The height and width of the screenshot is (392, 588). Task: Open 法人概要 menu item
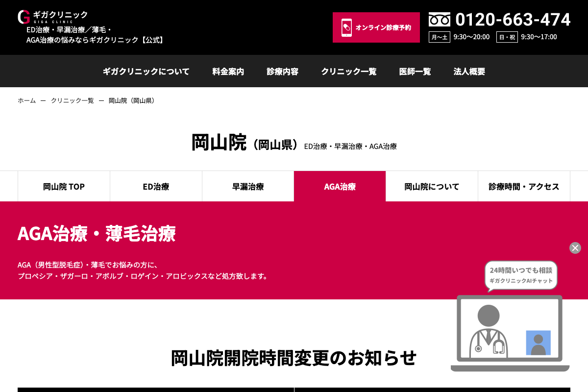[469, 72]
